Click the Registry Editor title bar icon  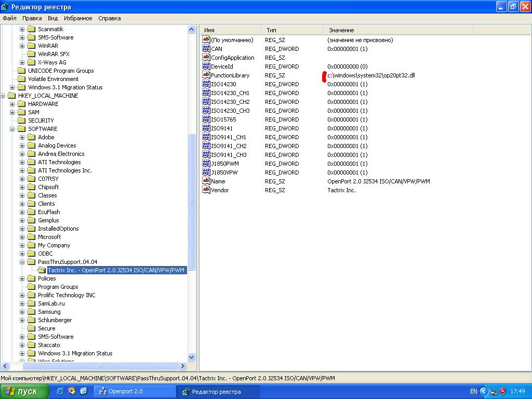5,7
